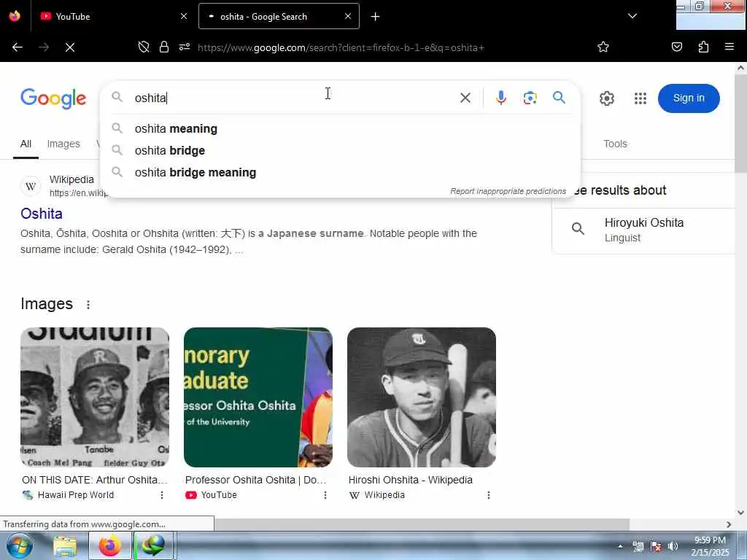Close the YouTube tab
The width and height of the screenshot is (747, 560).
184,16
